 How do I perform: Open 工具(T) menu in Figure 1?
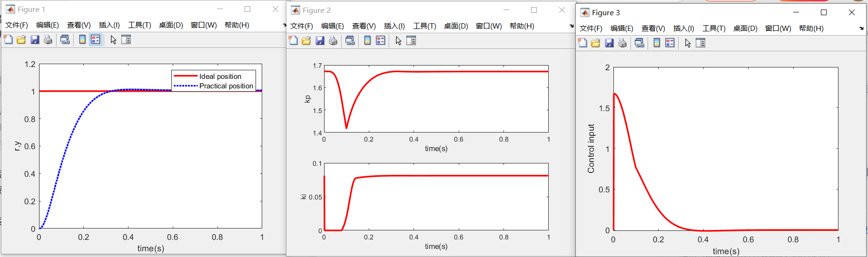pyautogui.click(x=139, y=25)
